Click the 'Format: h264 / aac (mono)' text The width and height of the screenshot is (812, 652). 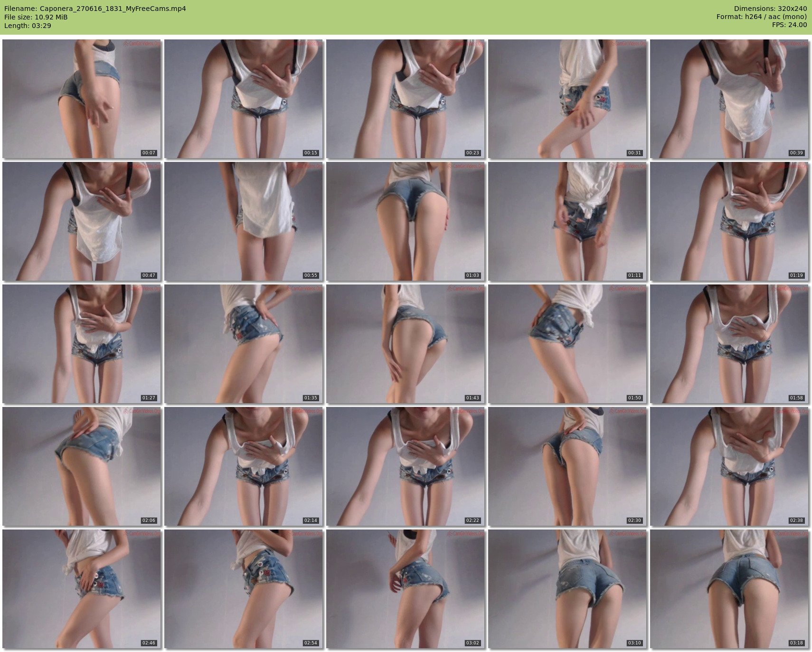point(761,17)
